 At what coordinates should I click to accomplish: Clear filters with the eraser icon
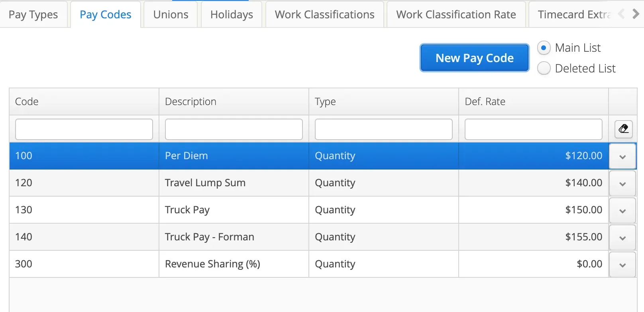pos(623,129)
